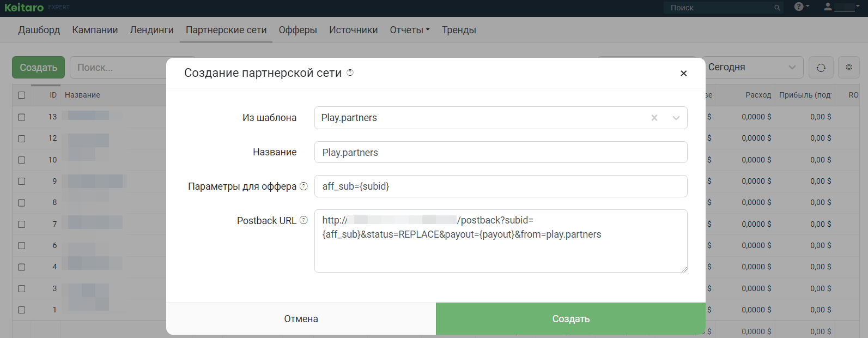Sort by the ID column header
868x338 pixels.
click(x=53, y=95)
